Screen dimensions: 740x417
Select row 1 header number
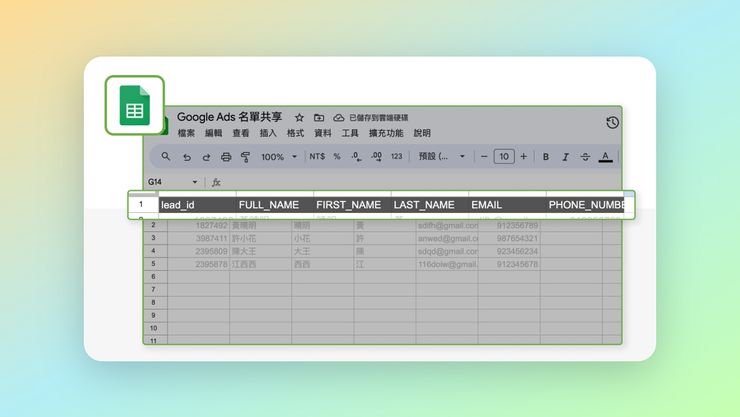tap(141, 204)
